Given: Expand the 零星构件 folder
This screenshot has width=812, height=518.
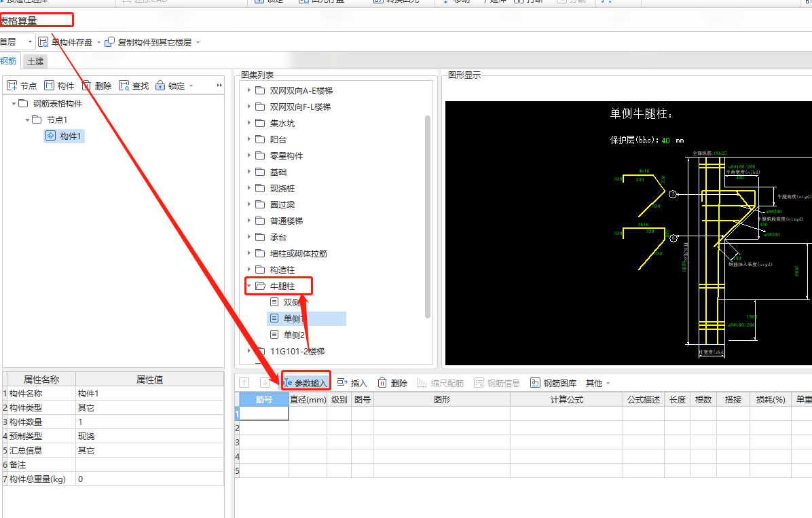Looking at the screenshot, I should 249,155.
